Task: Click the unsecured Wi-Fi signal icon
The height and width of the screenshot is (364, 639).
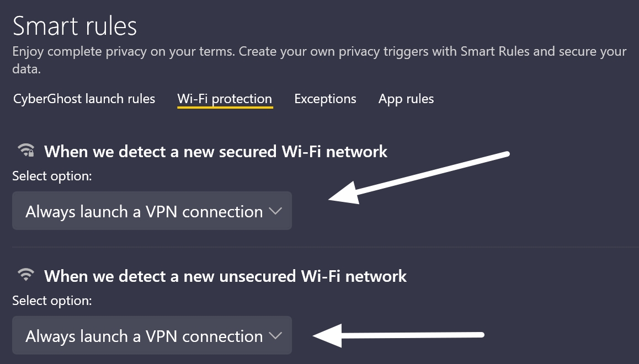Action: (25, 275)
